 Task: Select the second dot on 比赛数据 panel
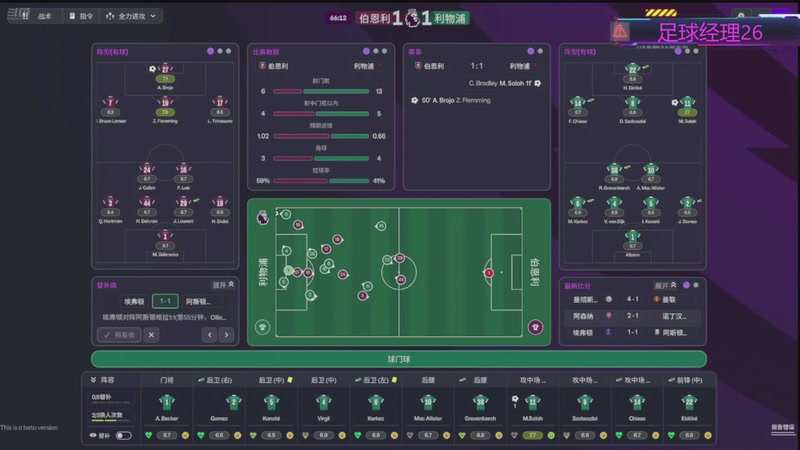[x=376, y=51]
